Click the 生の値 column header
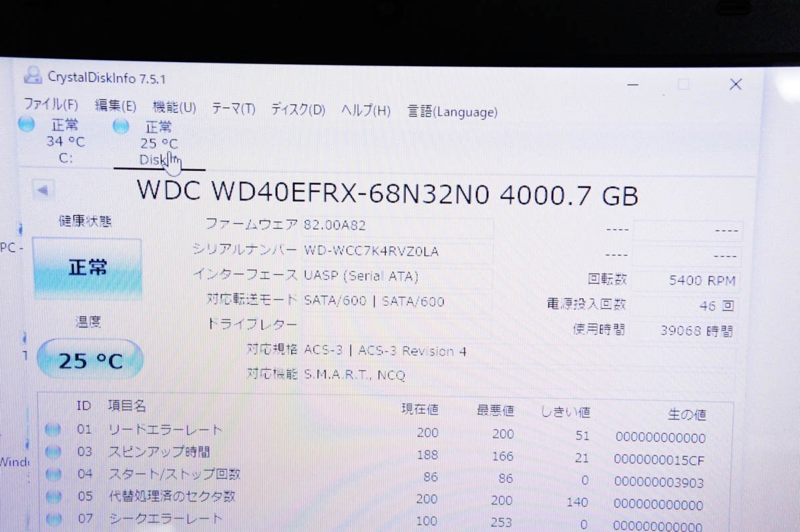Viewport: 800px width, 532px height. [686, 414]
